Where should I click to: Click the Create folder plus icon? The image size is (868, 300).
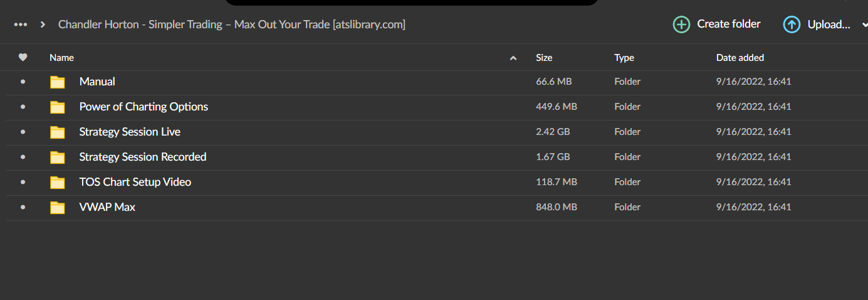(x=681, y=24)
